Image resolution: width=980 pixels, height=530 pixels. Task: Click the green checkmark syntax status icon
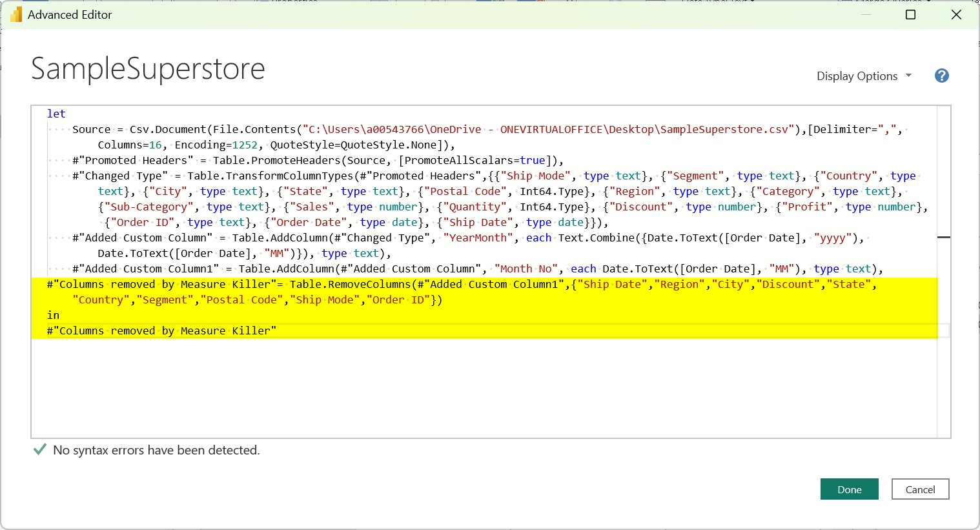[40, 449]
